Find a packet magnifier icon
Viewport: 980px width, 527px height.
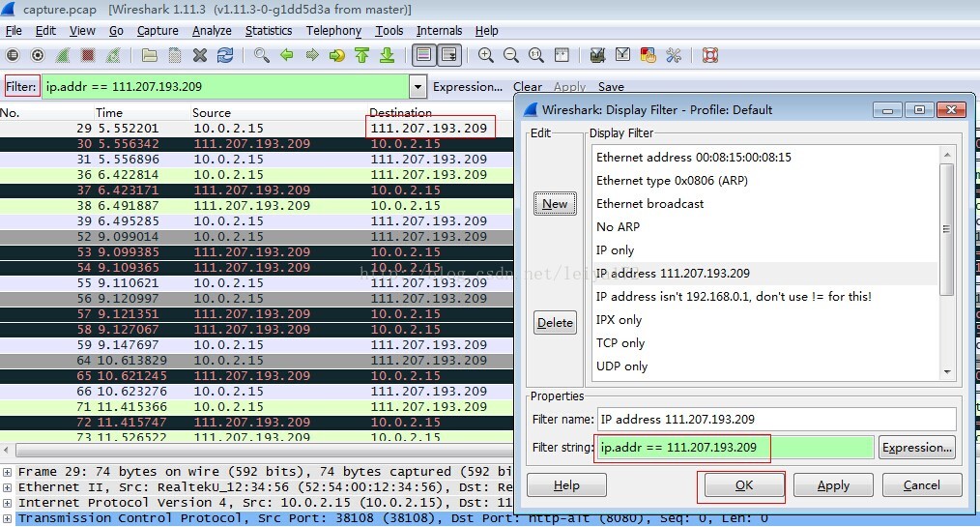click(262, 56)
